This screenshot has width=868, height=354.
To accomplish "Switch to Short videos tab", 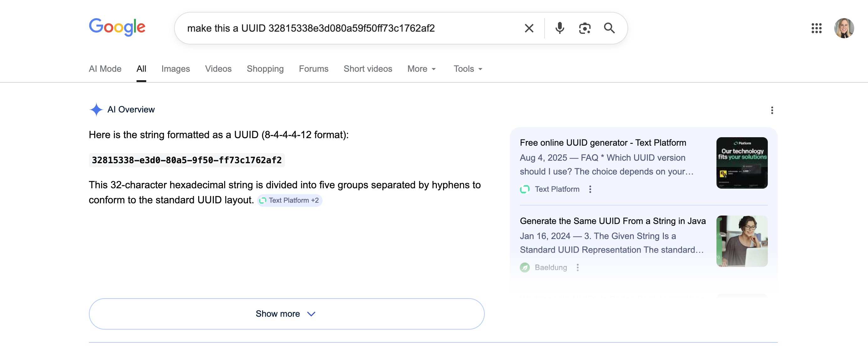I will point(368,69).
